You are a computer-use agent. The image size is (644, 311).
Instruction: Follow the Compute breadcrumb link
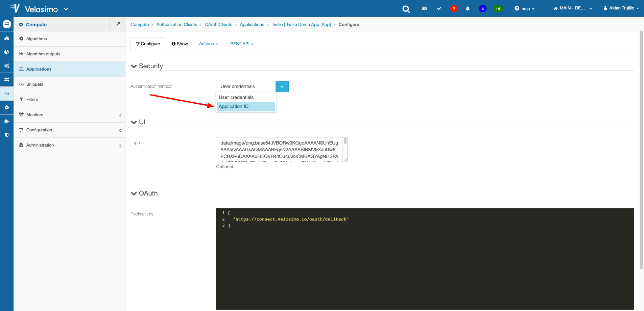[140, 25]
